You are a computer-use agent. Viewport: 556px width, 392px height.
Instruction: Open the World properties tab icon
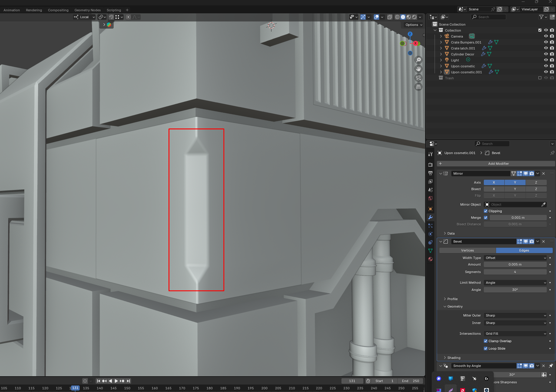430,198
